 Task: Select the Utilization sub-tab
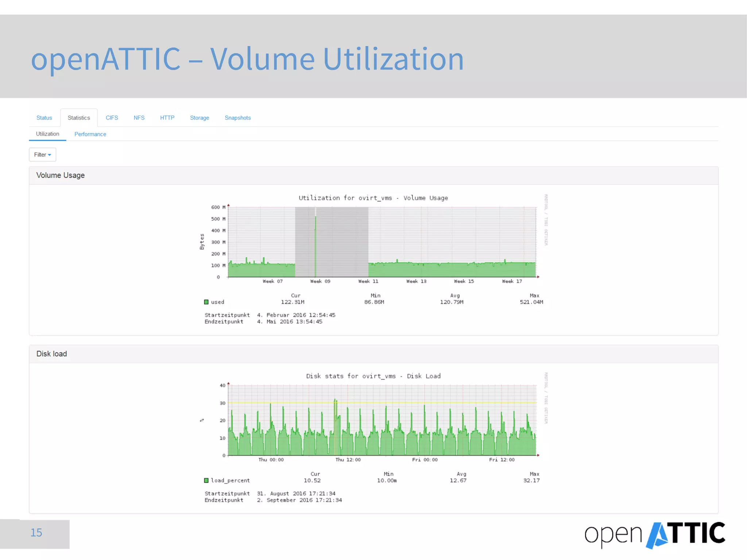click(47, 134)
